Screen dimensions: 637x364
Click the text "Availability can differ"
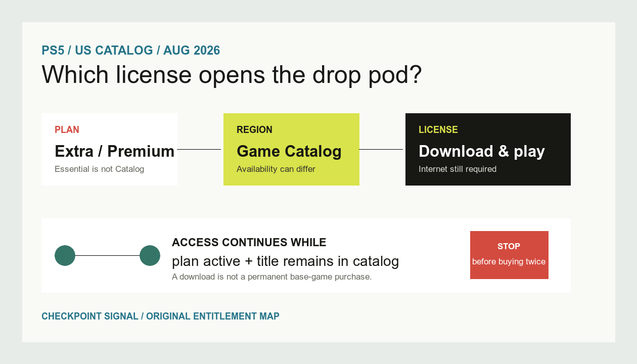click(x=276, y=169)
